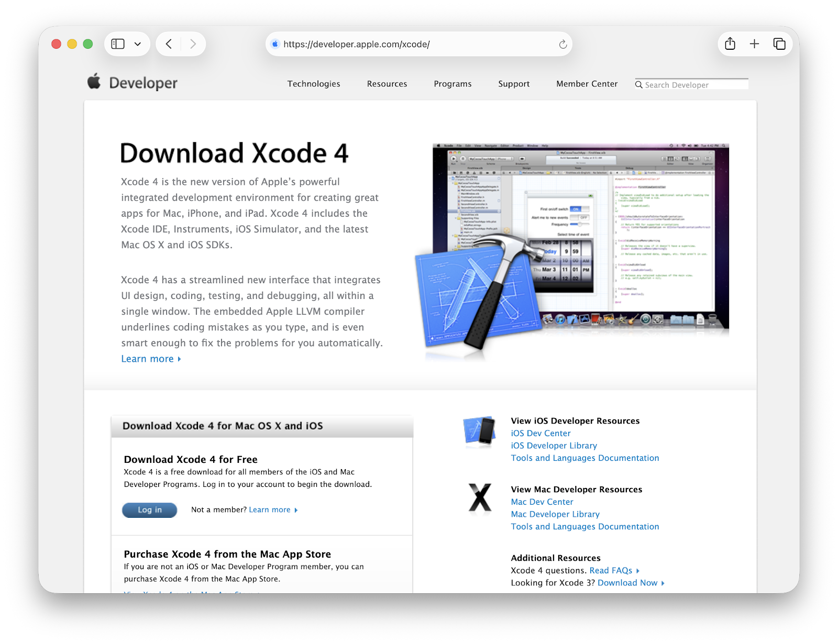Click Download Now for Xcode 3
This screenshot has height=644, width=838.
[631, 583]
